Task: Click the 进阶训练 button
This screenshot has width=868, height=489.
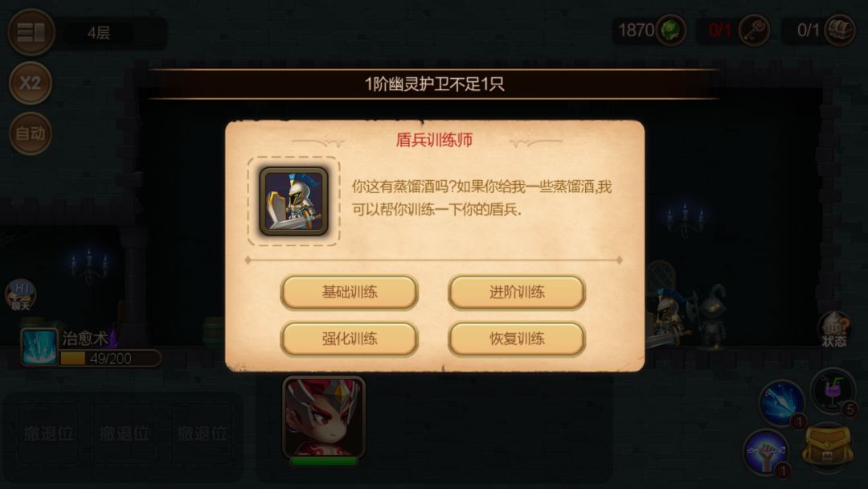Action: pyautogui.click(x=517, y=292)
